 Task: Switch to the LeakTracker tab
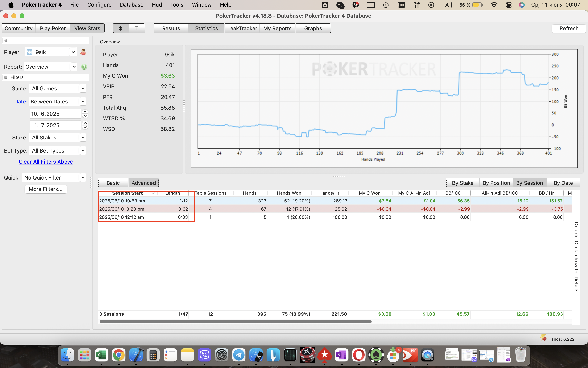pyautogui.click(x=242, y=28)
